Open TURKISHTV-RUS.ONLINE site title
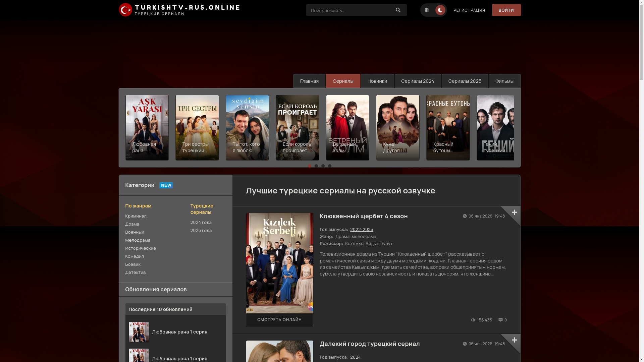 click(x=187, y=7)
